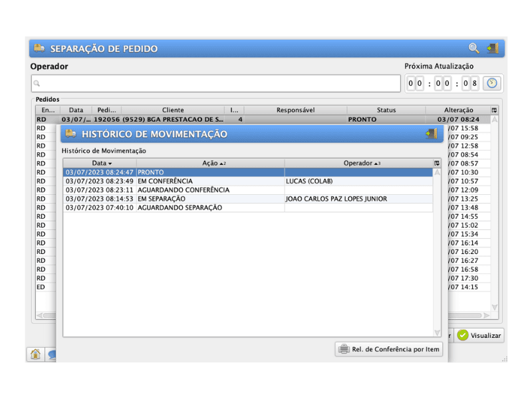Select the PRONTO history row
The width and height of the screenshot is (532, 399).
(x=247, y=172)
